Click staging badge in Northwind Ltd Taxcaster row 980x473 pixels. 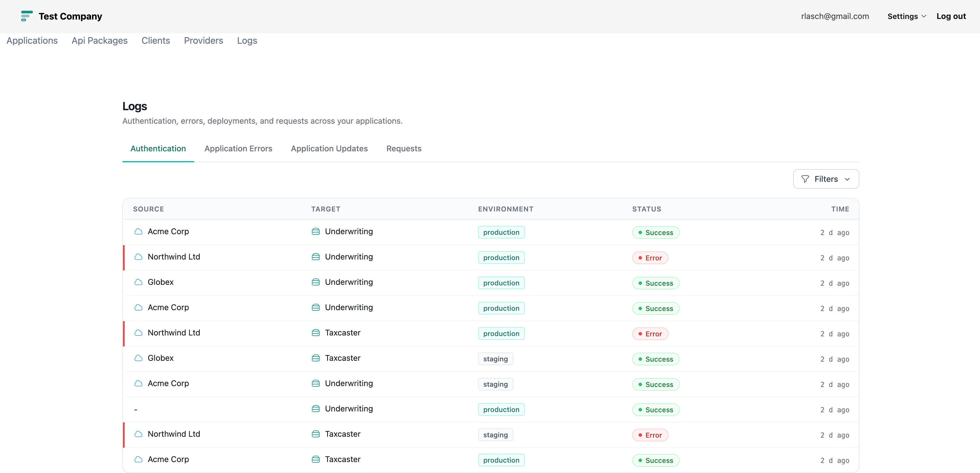(x=495, y=435)
